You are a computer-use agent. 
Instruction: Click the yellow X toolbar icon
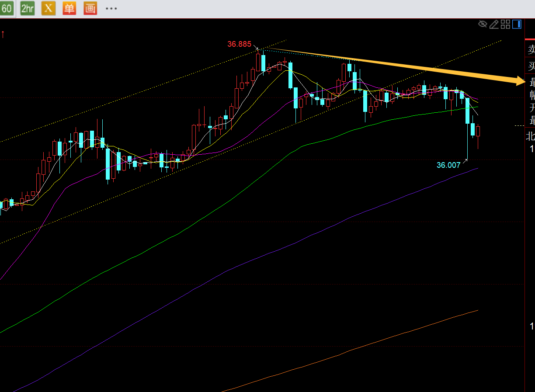49,8
